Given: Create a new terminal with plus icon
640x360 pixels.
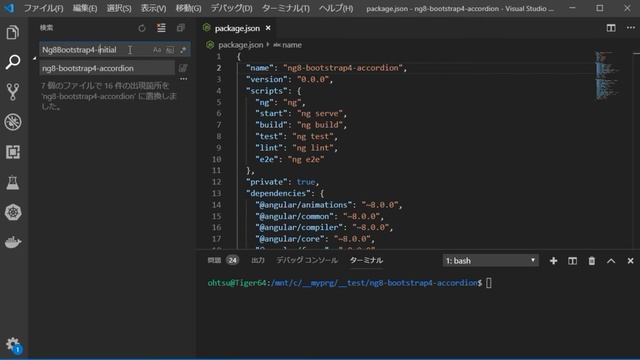Looking at the screenshot, I should (x=553, y=260).
